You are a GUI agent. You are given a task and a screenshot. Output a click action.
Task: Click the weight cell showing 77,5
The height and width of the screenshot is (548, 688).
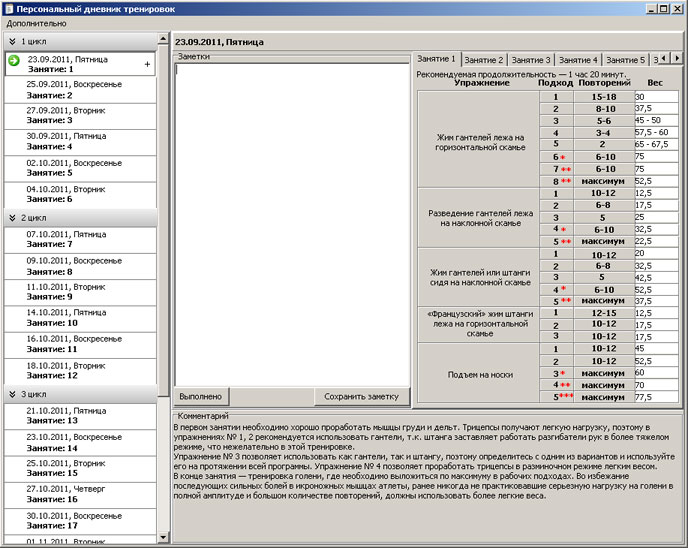(x=656, y=397)
